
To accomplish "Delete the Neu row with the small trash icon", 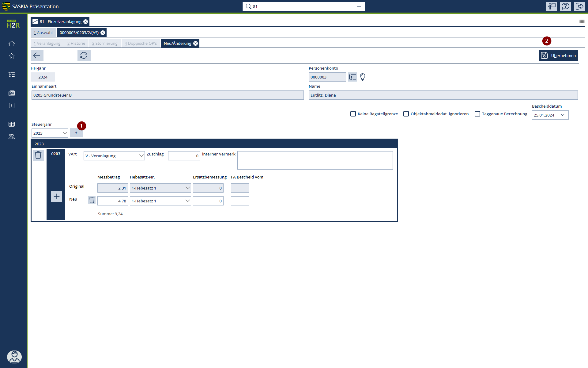I will click(x=92, y=200).
